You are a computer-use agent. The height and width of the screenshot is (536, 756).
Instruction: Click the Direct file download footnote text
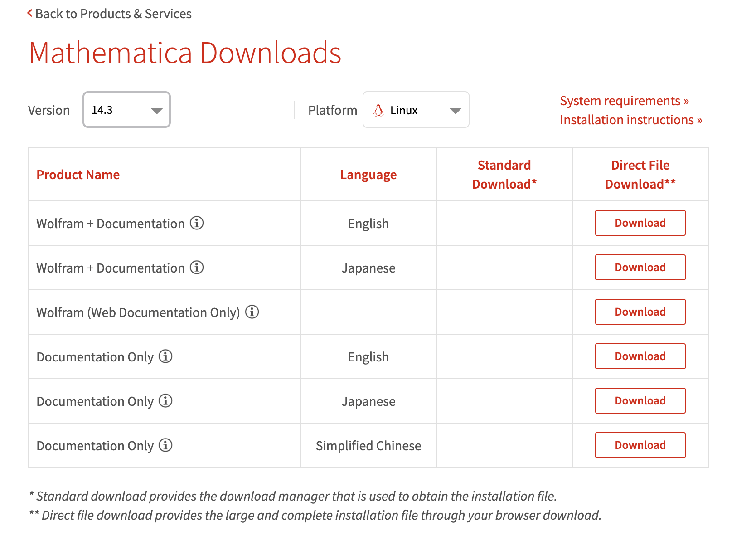pyautogui.click(x=315, y=515)
